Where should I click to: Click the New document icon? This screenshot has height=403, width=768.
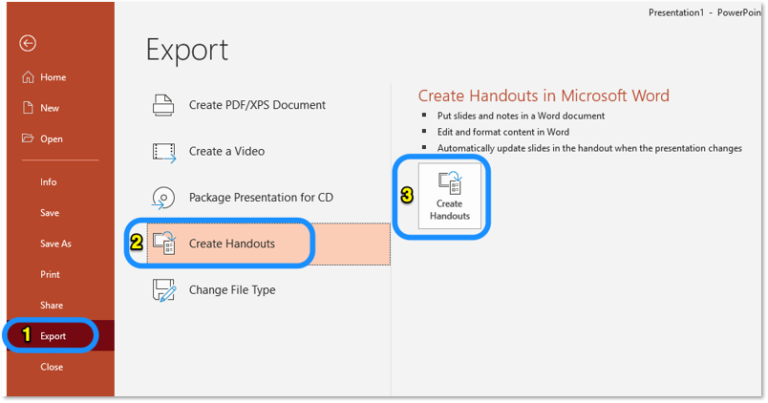point(27,108)
